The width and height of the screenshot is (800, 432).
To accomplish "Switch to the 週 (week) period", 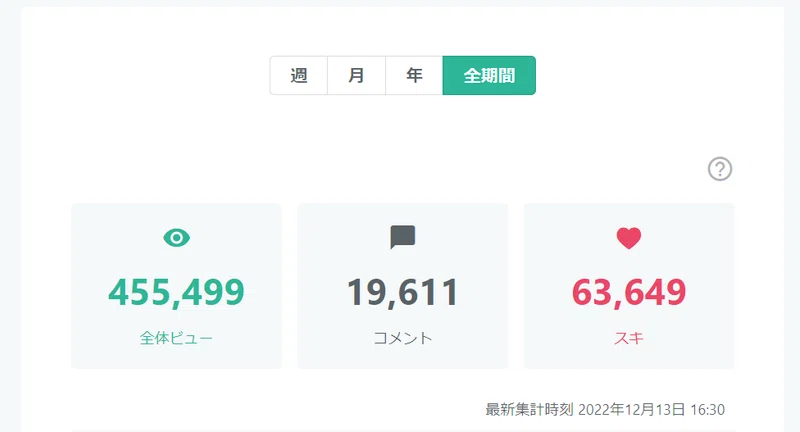I will (298, 75).
